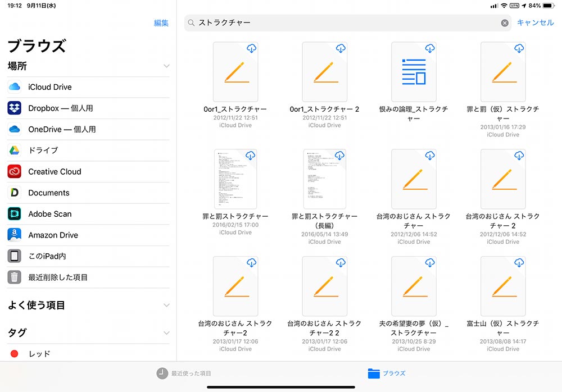Download 罪と罰（仮）ストラクチャー via cloud icon
The image size is (562, 392).
click(x=519, y=48)
